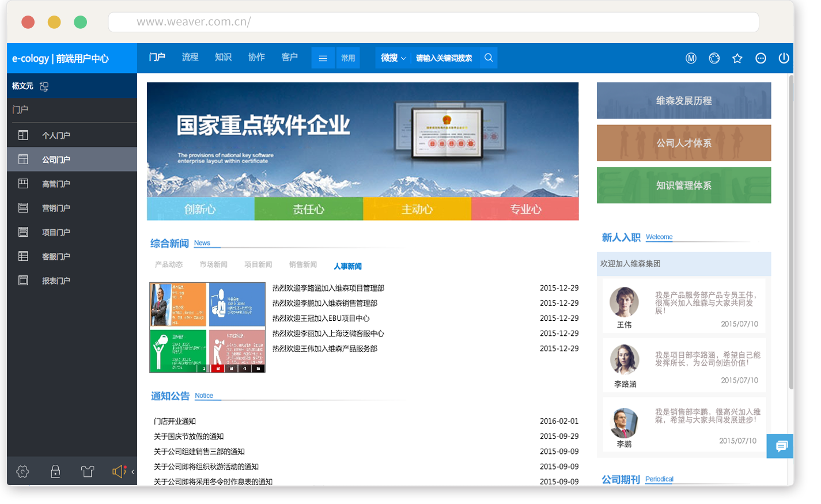Open the chat message floating button
The width and height of the screenshot is (821, 504).
(x=781, y=446)
